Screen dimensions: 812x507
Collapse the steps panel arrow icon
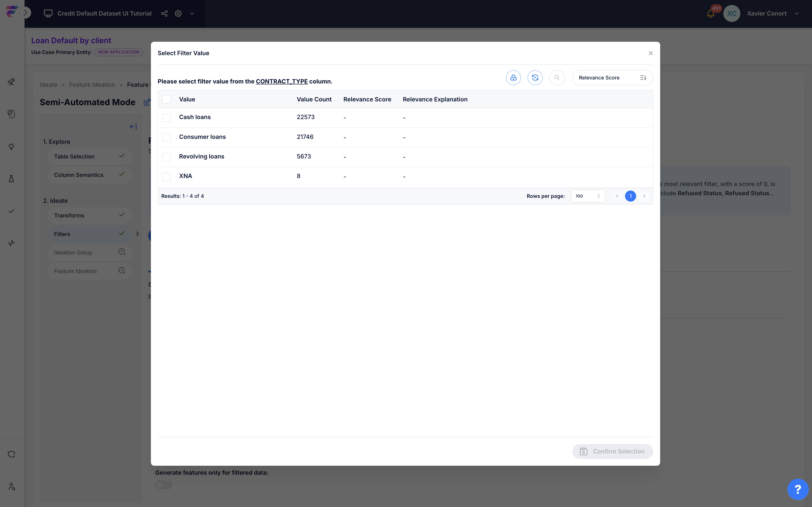(x=133, y=126)
